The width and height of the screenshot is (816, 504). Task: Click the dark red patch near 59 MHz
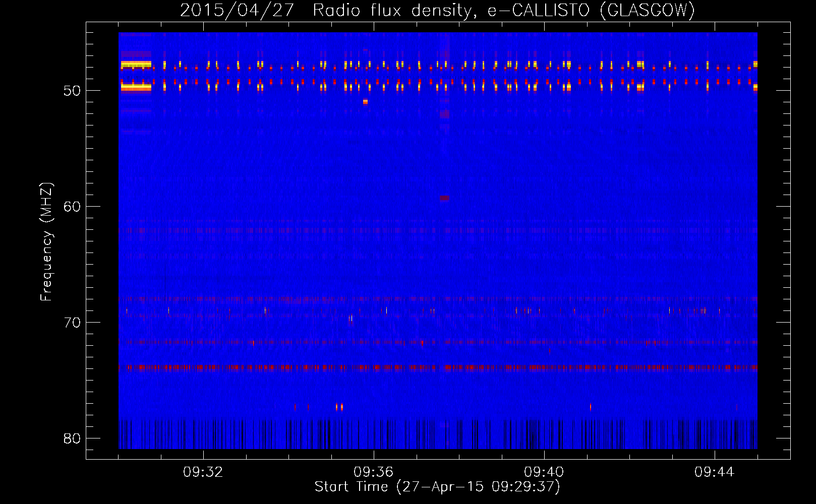444,198
